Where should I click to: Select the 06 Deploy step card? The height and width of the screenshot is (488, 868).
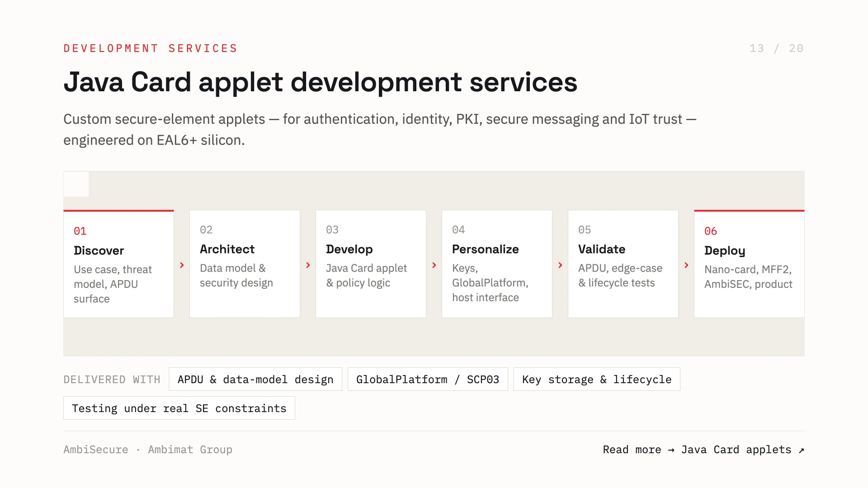click(749, 264)
